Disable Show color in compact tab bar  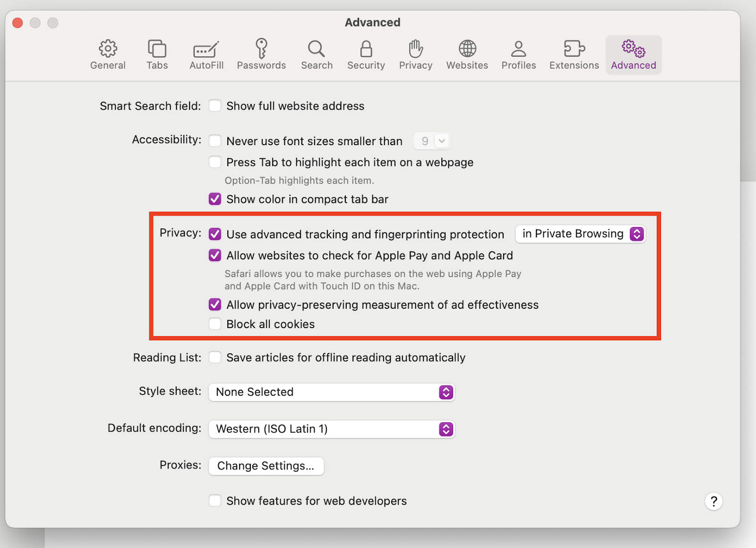point(215,199)
